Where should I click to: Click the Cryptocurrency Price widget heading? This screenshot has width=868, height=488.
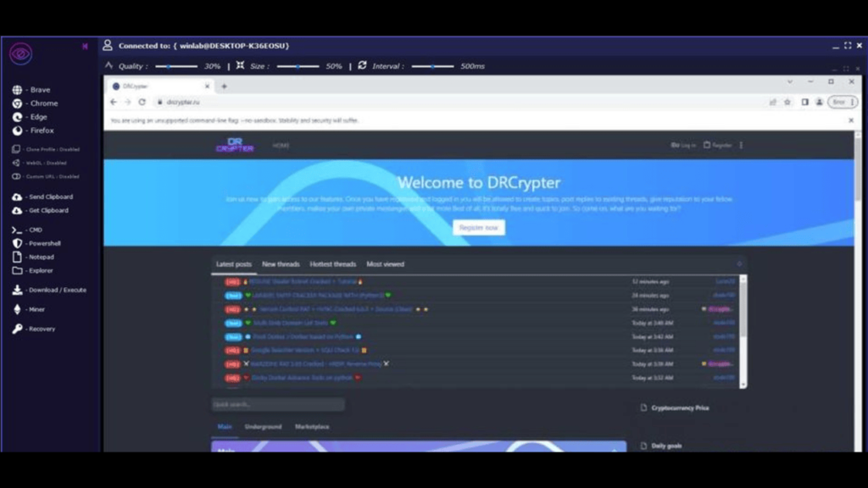pos(680,408)
